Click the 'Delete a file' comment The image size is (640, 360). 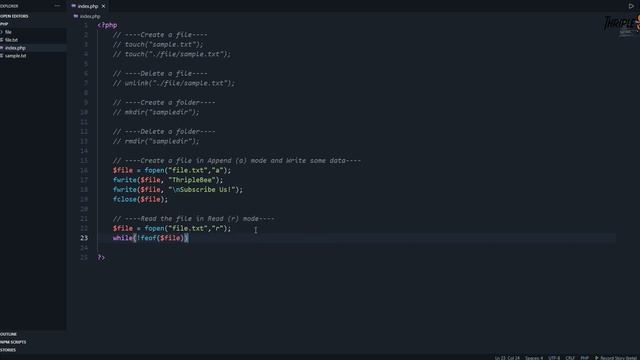pyautogui.click(x=160, y=73)
